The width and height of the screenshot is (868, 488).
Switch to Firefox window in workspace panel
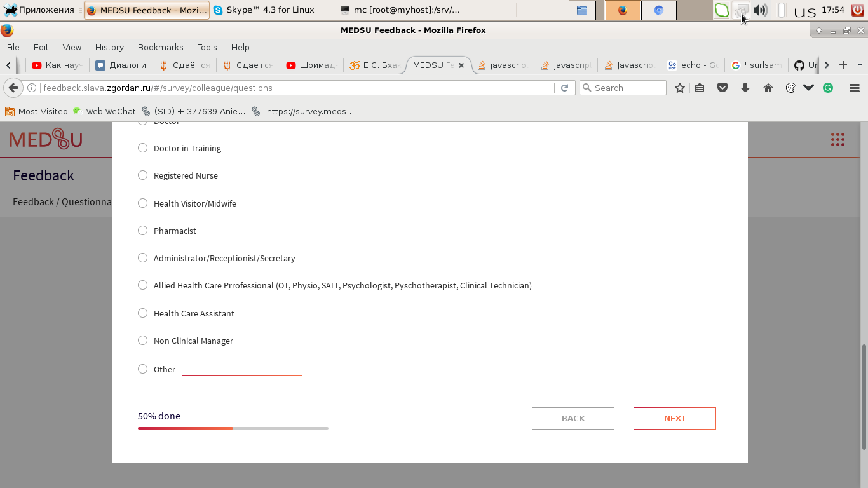click(622, 10)
